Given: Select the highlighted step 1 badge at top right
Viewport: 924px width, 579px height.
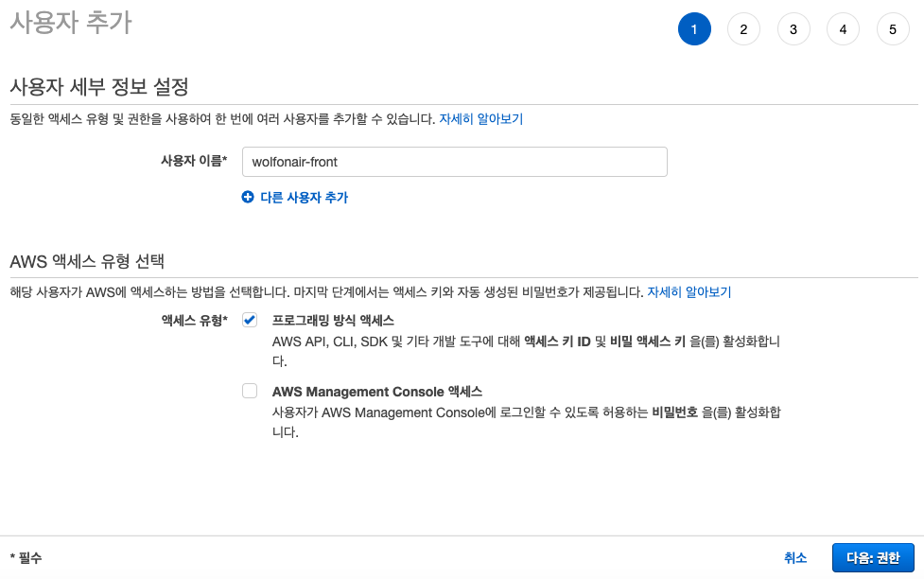Looking at the screenshot, I should tap(694, 28).
